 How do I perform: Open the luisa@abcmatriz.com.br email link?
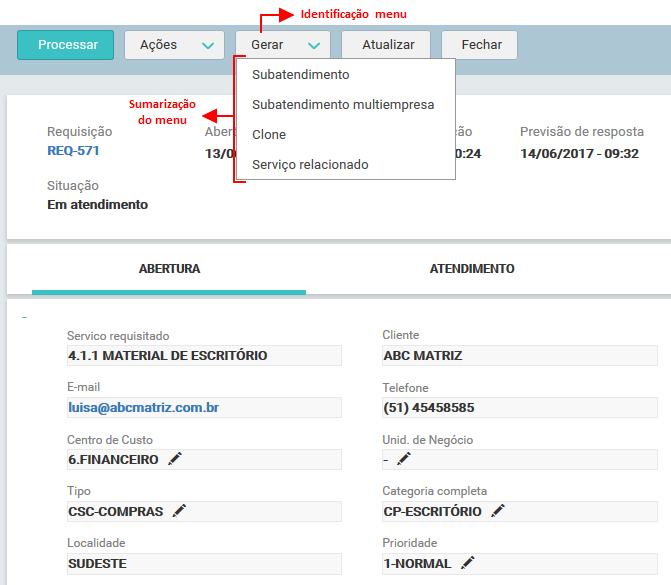[x=143, y=407]
